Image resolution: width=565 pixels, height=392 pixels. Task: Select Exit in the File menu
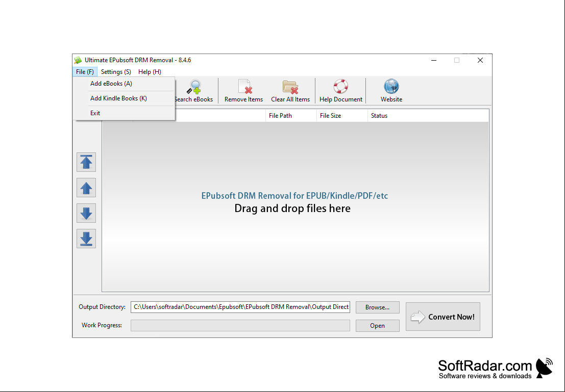pos(124,113)
